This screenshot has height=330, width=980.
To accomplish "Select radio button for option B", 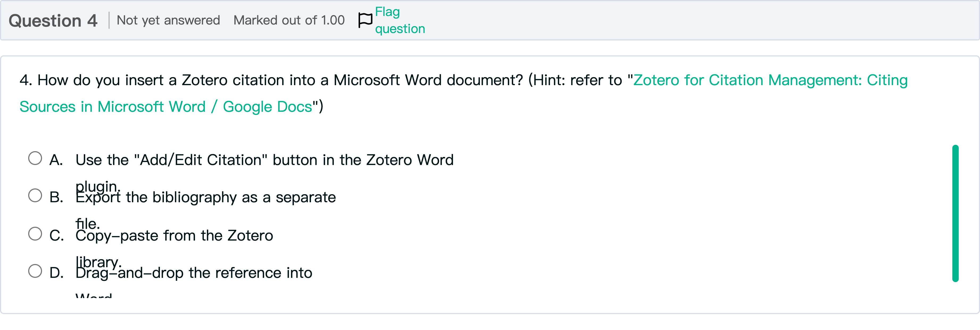I will pos(35,196).
